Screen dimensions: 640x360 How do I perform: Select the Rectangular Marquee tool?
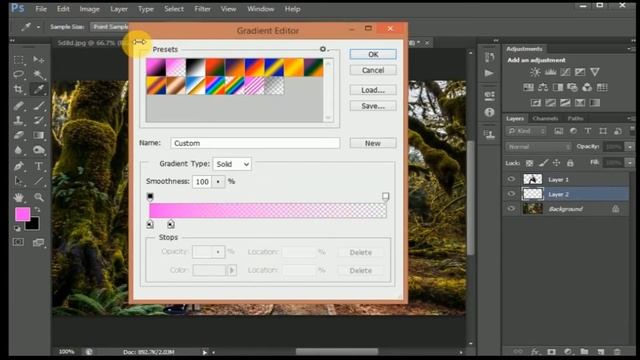coord(18,60)
